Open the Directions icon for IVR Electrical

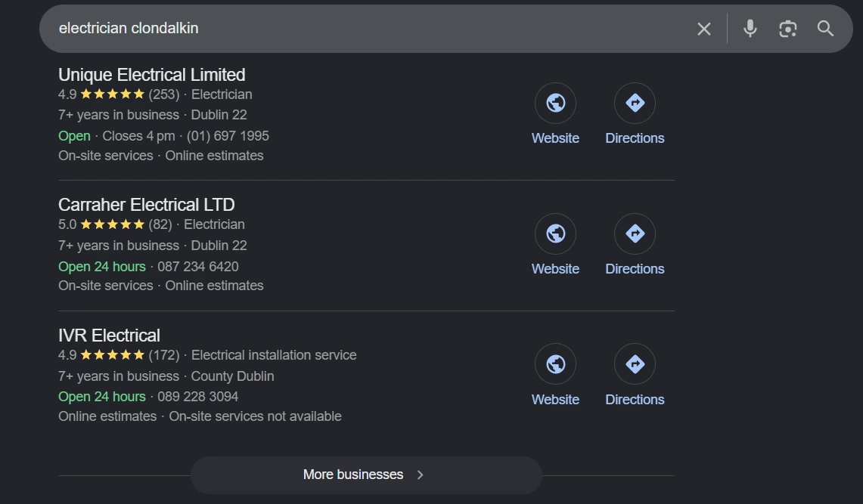point(635,364)
